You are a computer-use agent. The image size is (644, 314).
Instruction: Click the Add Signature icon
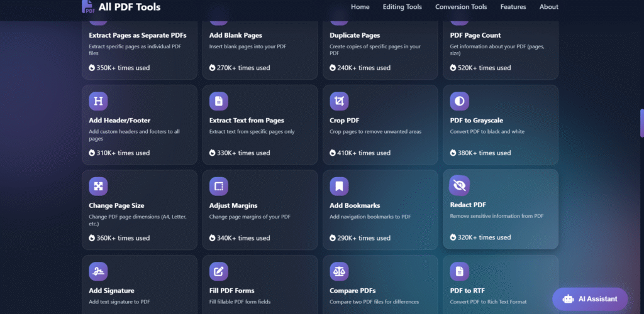pyautogui.click(x=98, y=271)
